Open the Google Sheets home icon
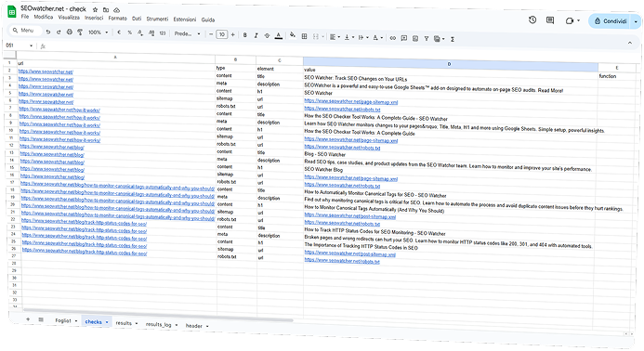The width and height of the screenshot is (644, 351). point(12,12)
